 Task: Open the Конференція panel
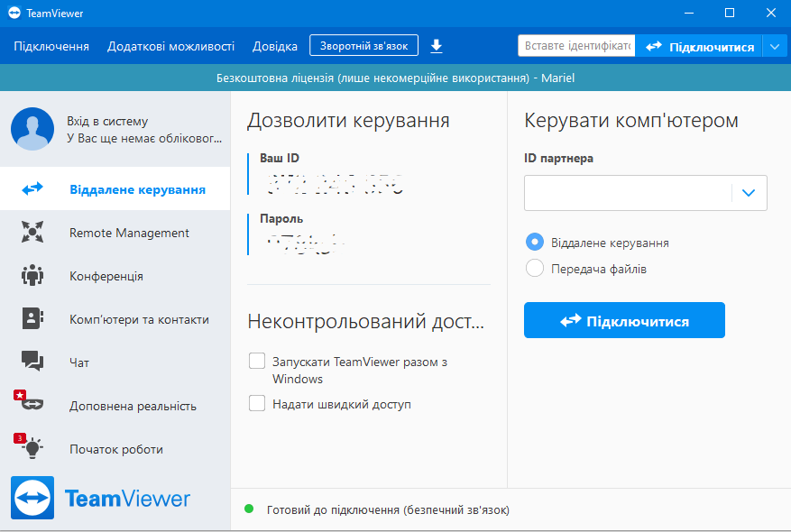point(32,276)
